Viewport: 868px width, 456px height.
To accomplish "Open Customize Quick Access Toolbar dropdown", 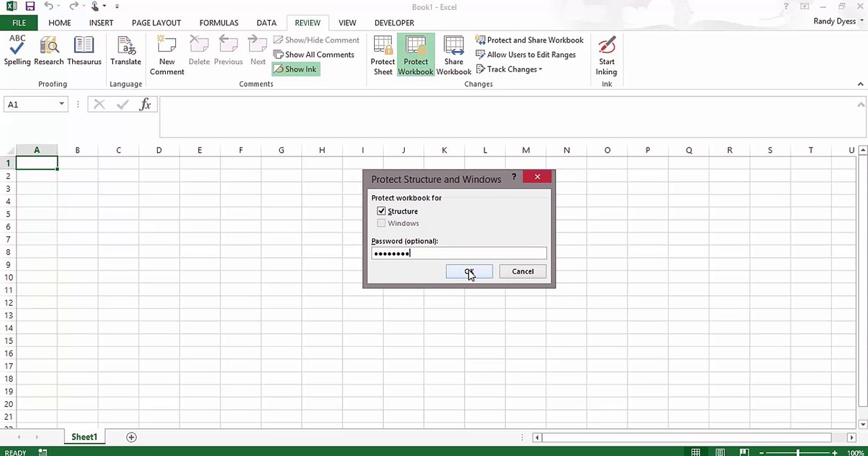I will [x=117, y=6].
